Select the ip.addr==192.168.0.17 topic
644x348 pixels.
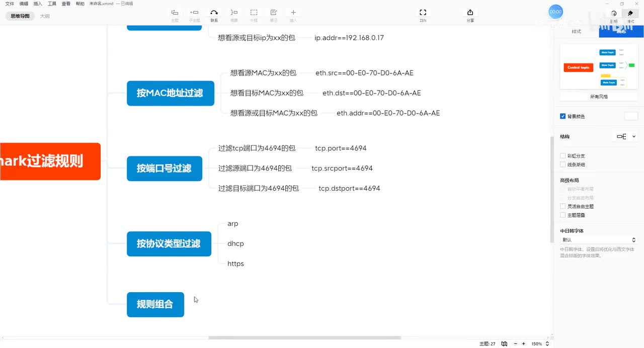coord(349,38)
